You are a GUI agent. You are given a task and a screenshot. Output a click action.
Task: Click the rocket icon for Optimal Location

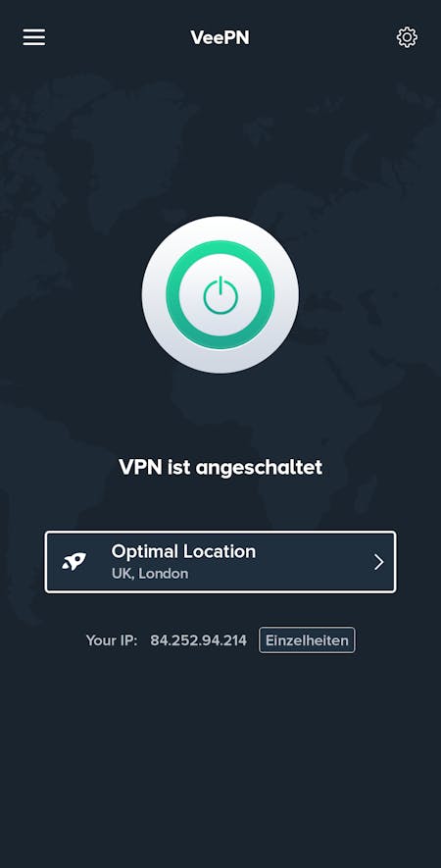73,562
